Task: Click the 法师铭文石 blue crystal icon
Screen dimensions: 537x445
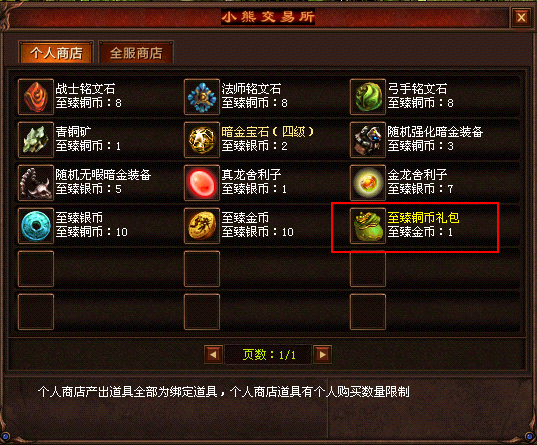Action: pyautogui.click(x=202, y=97)
